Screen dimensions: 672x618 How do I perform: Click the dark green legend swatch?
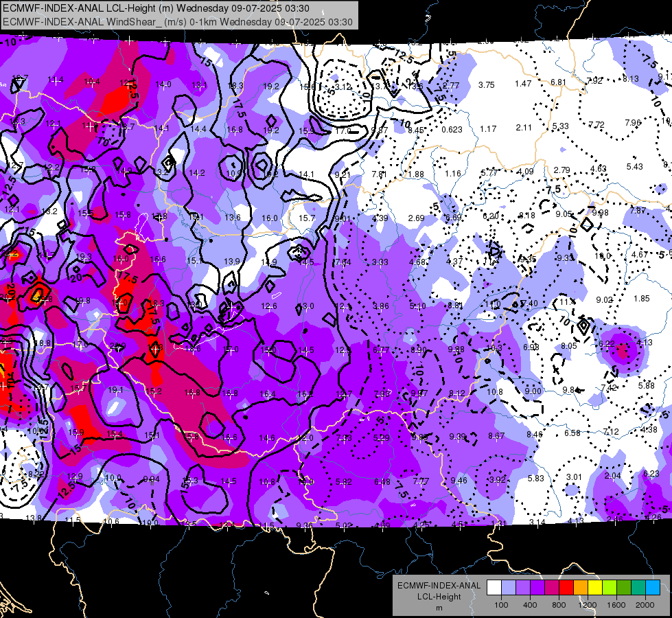point(624,588)
